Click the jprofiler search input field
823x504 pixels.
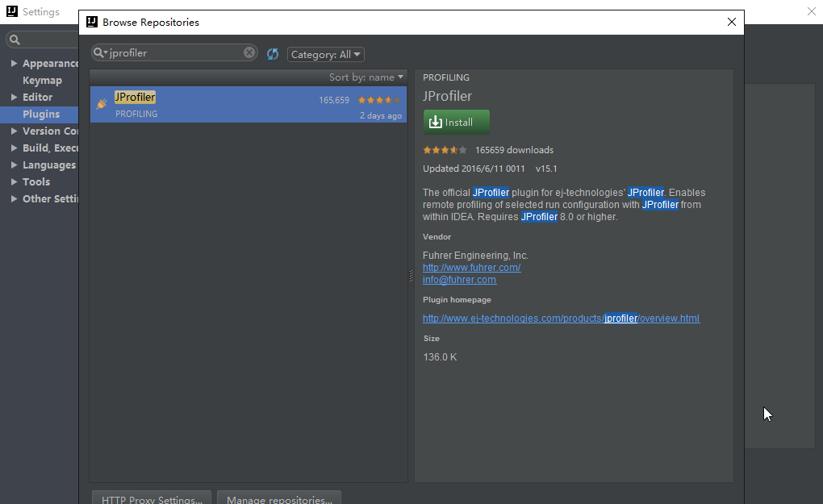(176, 52)
